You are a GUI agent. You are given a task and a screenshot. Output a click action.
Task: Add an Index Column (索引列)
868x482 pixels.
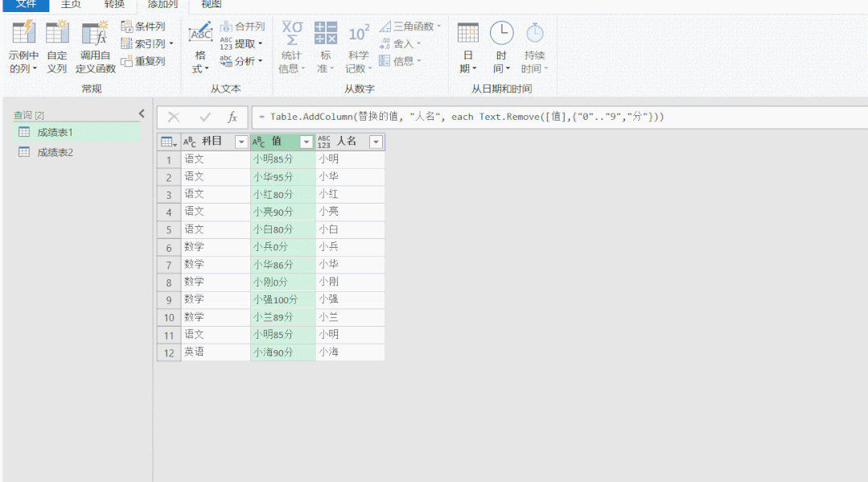click(146, 43)
